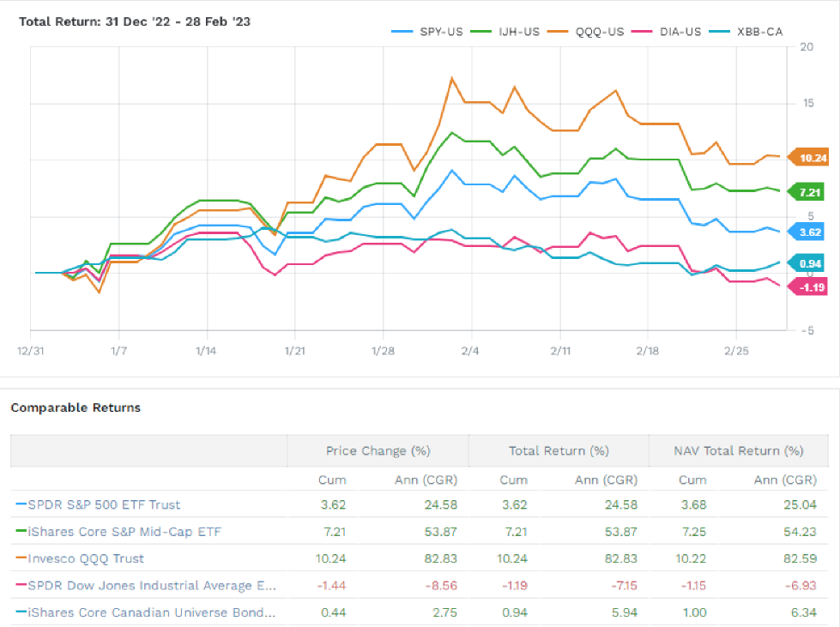Image resolution: width=840 pixels, height=627 pixels.
Task: Select NAV annualized value -6.93
Action: click(801, 585)
